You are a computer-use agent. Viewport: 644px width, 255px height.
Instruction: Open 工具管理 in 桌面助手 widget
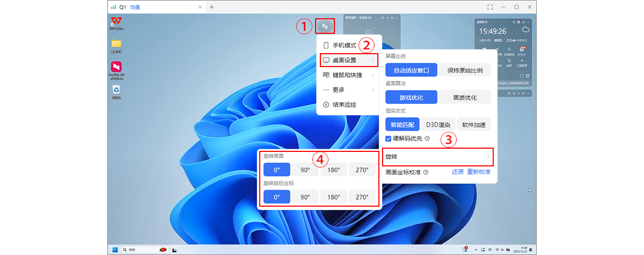522,62
